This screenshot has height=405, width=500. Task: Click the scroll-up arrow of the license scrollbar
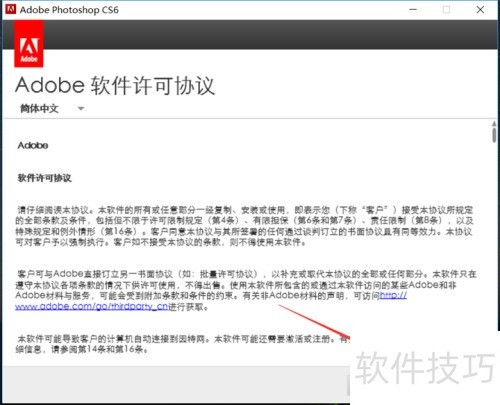click(x=494, y=124)
